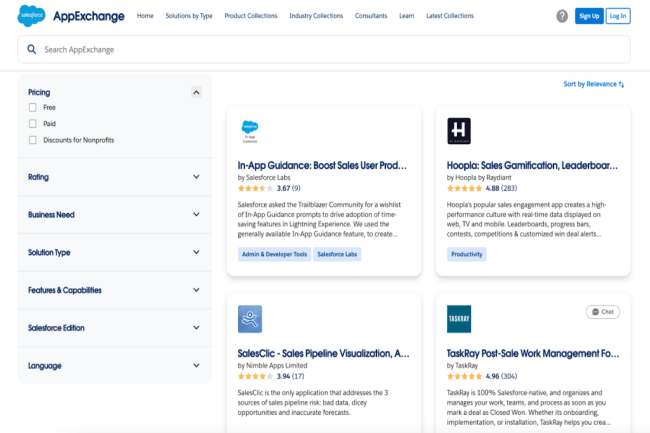Go to Industry Collections menu
The width and height of the screenshot is (650, 433).
[314, 16]
